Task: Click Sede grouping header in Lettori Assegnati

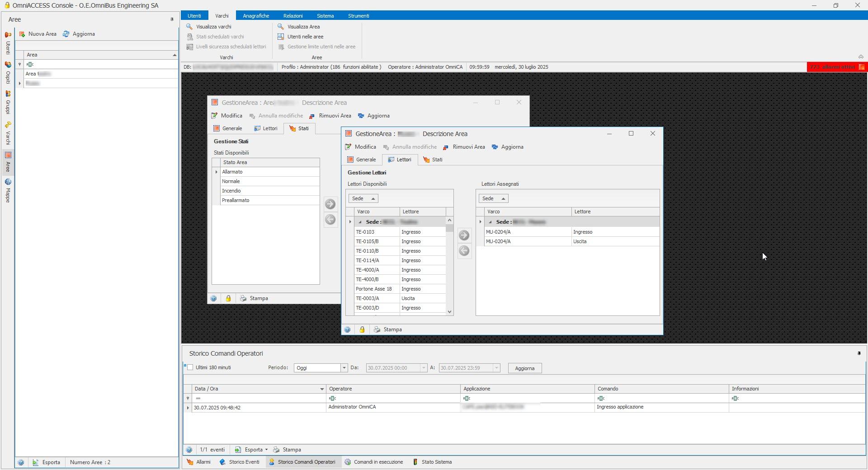Action: click(x=493, y=198)
